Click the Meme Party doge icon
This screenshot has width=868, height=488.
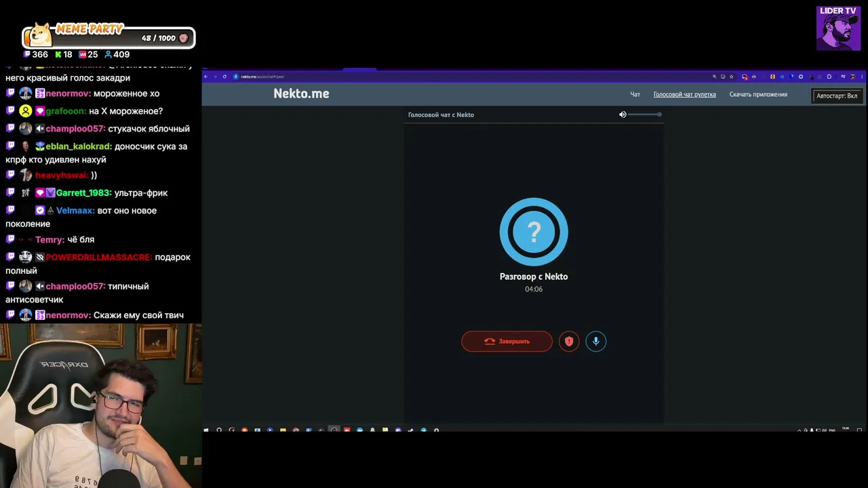[x=41, y=36]
